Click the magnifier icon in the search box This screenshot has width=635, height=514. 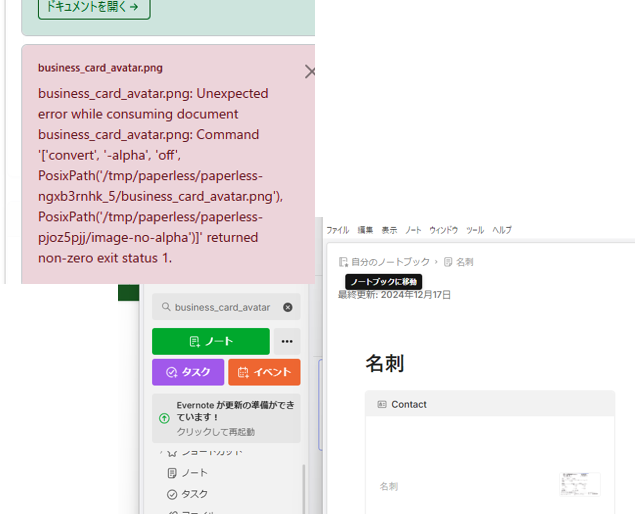coord(166,307)
